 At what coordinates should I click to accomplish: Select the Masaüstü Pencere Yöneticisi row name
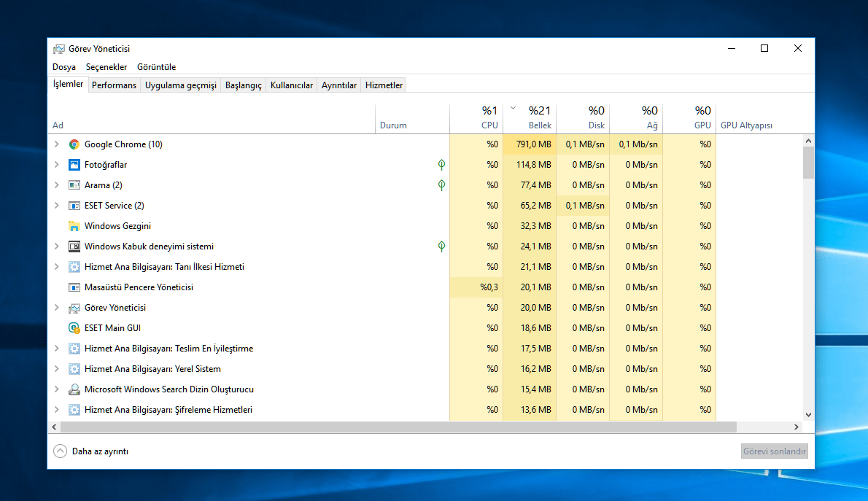click(139, 287)
